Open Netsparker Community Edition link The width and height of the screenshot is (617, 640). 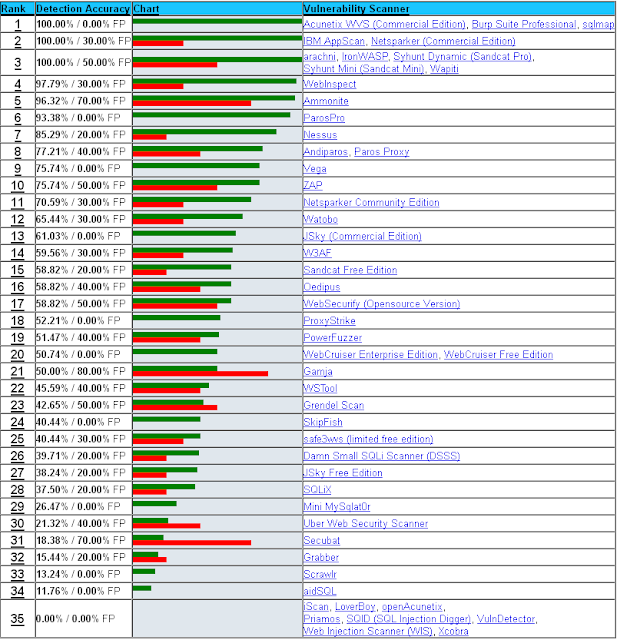[371, 202]
